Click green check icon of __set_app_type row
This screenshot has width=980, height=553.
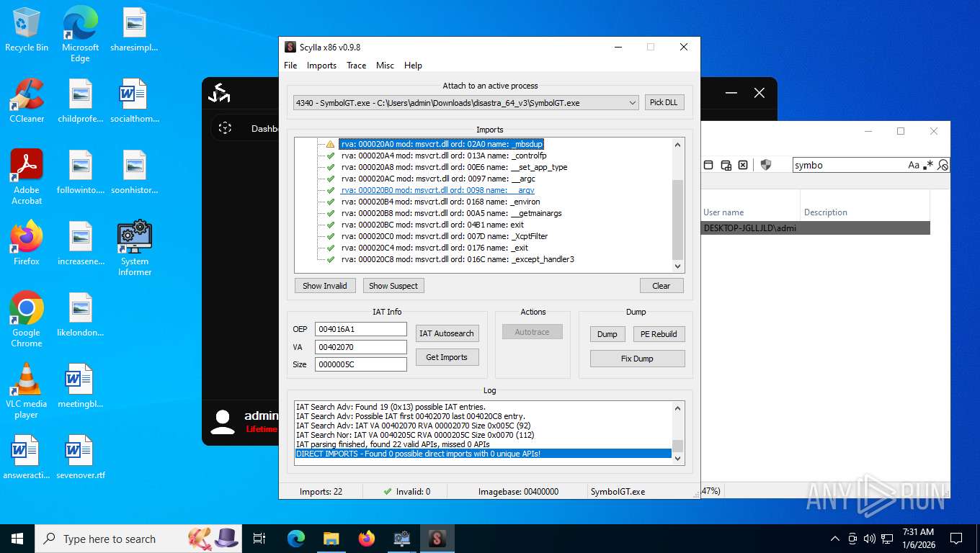point(331,167)
